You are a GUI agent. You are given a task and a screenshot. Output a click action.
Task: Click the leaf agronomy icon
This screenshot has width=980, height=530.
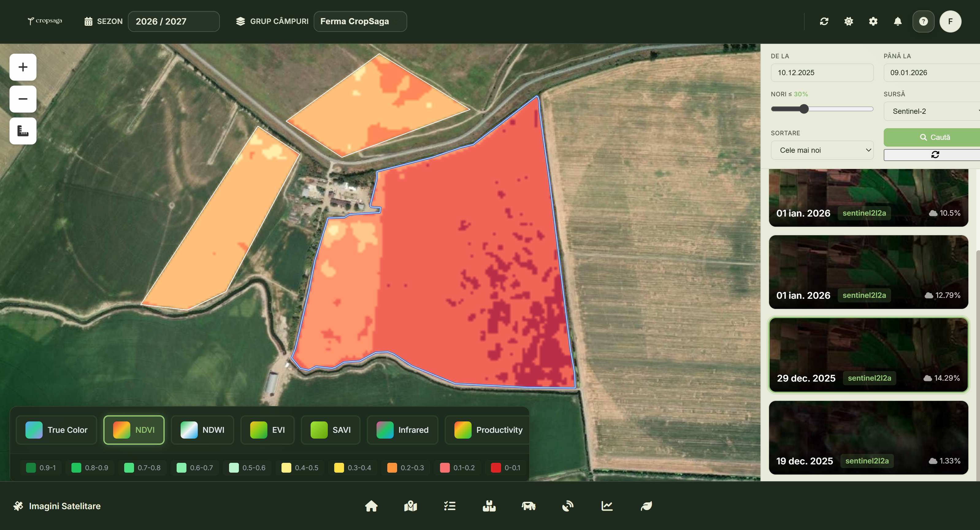click(x=646, y=506)
